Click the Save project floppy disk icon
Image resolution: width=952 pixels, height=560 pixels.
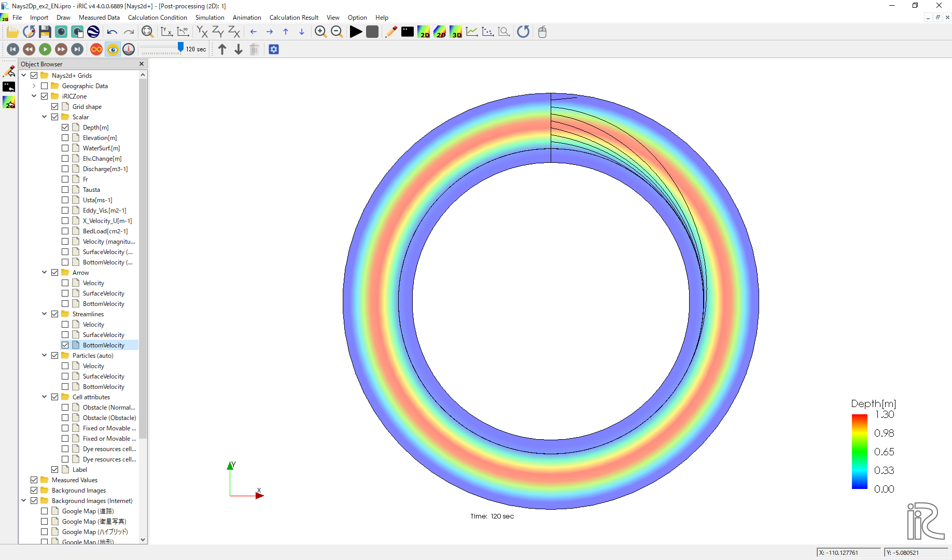click(45, 32)
